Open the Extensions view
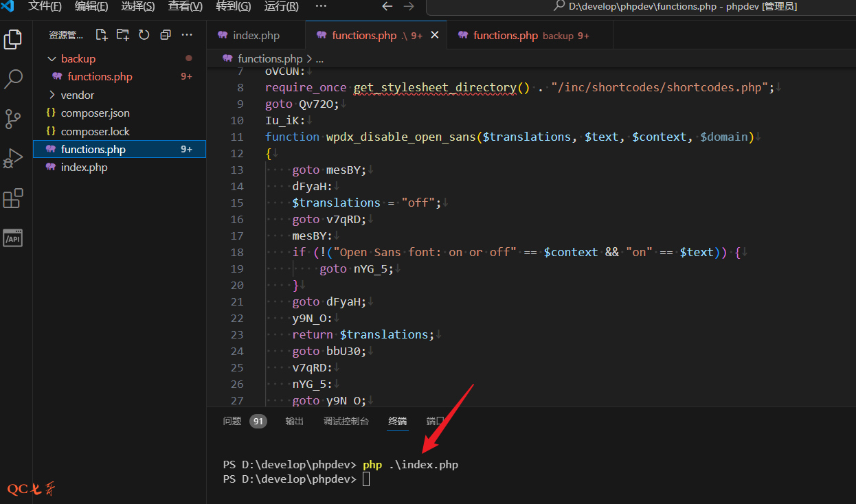Image resolution: width=856 pixels, height=504 pixels. pyautogui.click(x=13, y=198)
